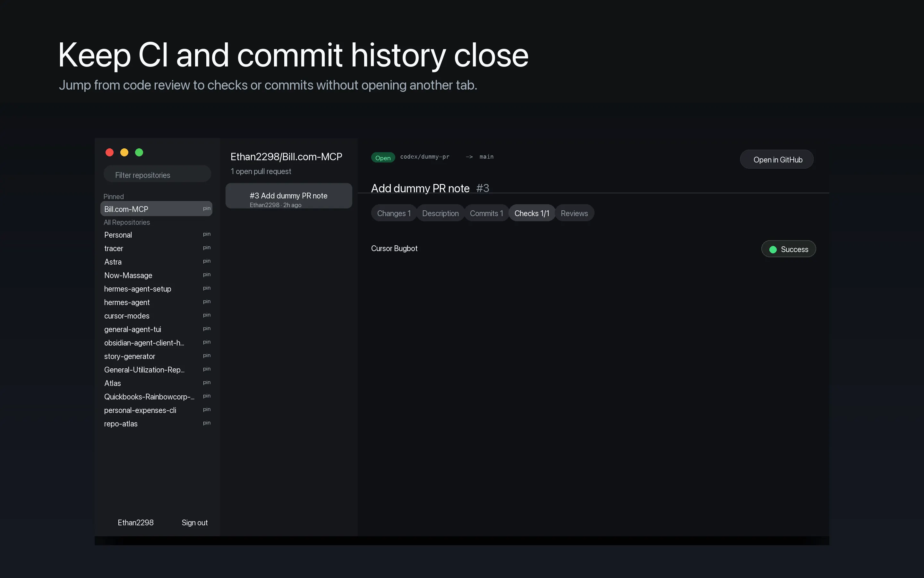Image resolution: width=924 pixels, height=578 pixels.
Task: Switch to the Checks 1/1 tab
Action: tap(532, 213)
